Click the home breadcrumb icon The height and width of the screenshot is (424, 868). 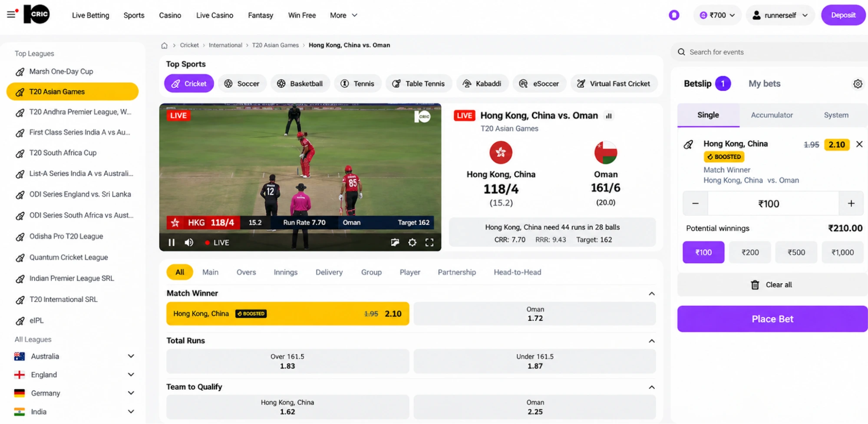164,45
